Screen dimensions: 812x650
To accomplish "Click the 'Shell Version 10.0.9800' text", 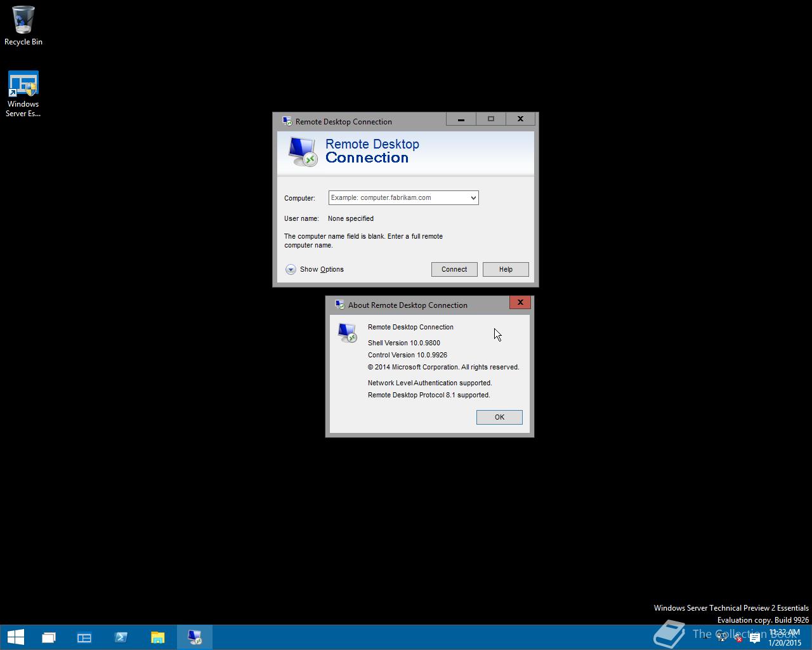I will 404,343.
